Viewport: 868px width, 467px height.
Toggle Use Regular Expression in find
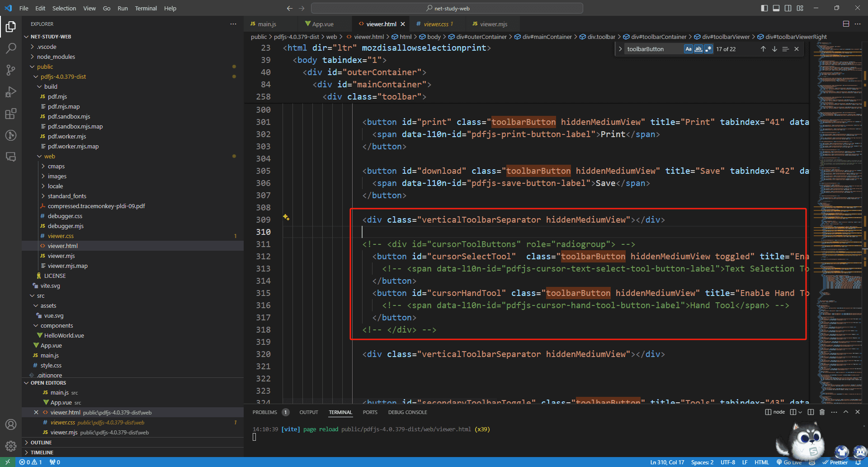(x=708, y=49)
